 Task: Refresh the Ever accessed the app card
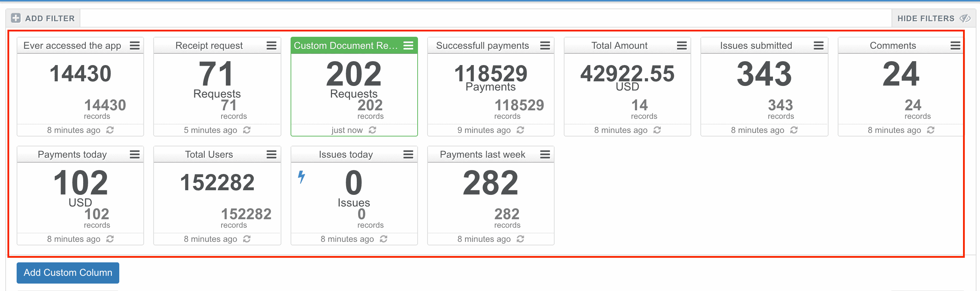tap(110, 130)
